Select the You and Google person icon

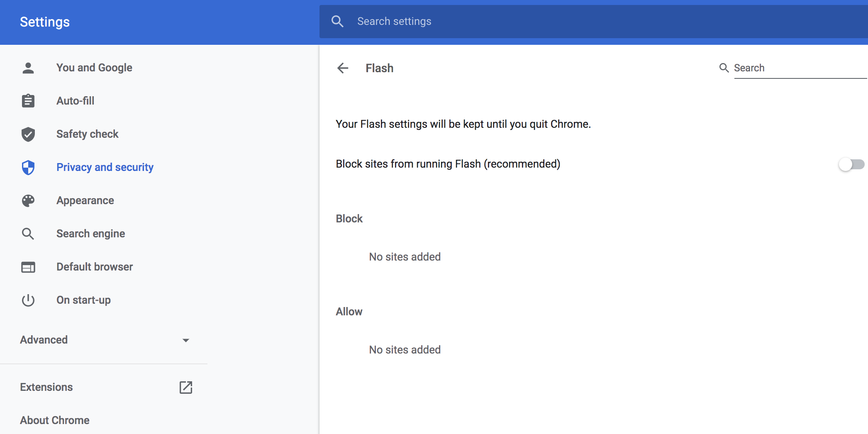tap(28, 67)
